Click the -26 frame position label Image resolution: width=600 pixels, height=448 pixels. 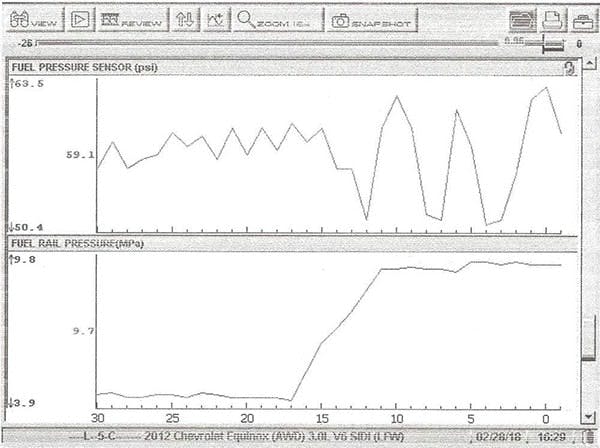25,43
